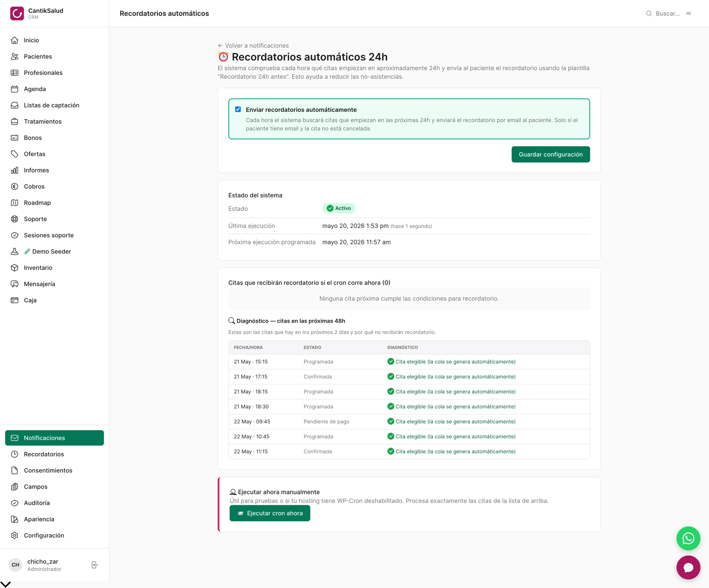Screen dimensions: 709x588
Task: Click the Soporte lifebuoy icon
Action: 14,219
